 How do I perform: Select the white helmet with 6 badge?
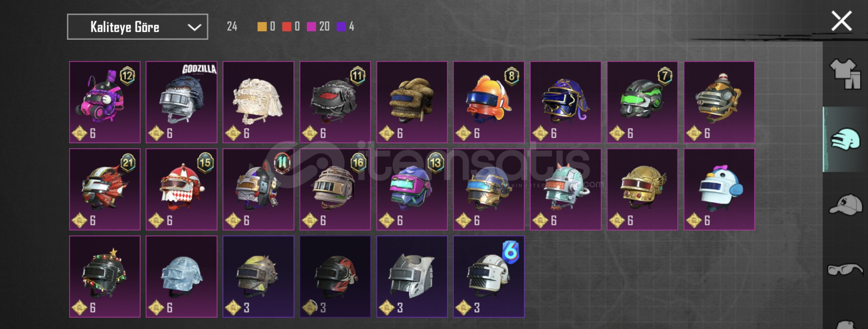[x=489, y=277]
